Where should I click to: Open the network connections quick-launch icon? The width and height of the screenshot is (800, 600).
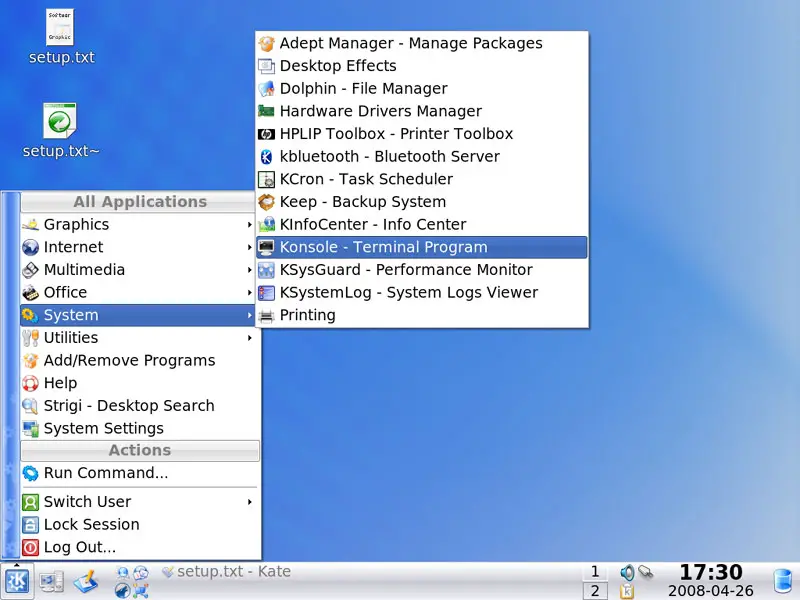pos(141,591)
